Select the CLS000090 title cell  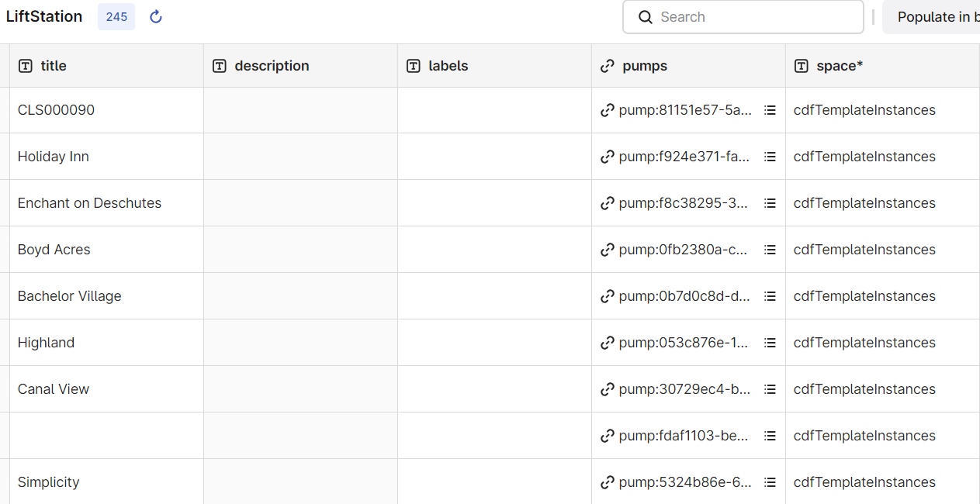[106, 110]
